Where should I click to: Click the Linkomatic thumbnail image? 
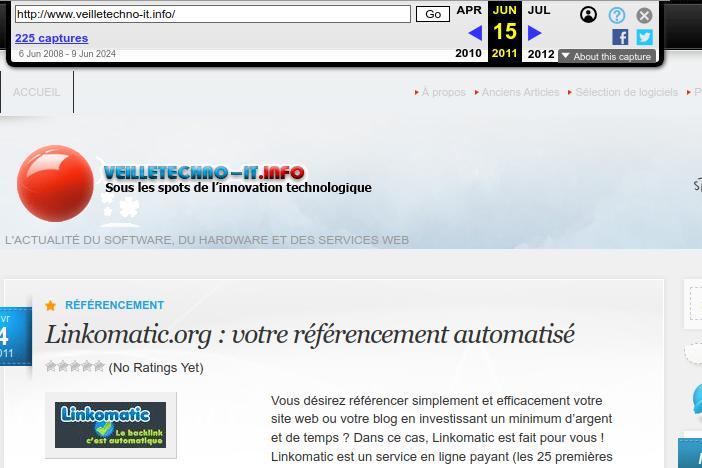111,425
